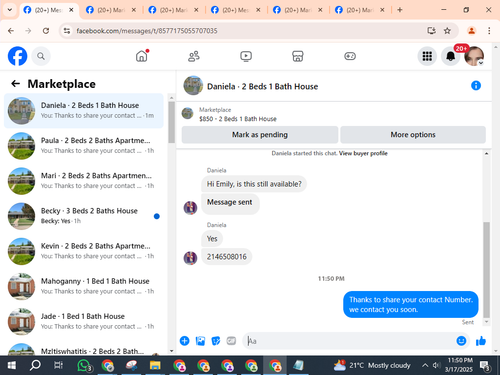Switch to the fourth browser tab

click(x=236, y=10)
